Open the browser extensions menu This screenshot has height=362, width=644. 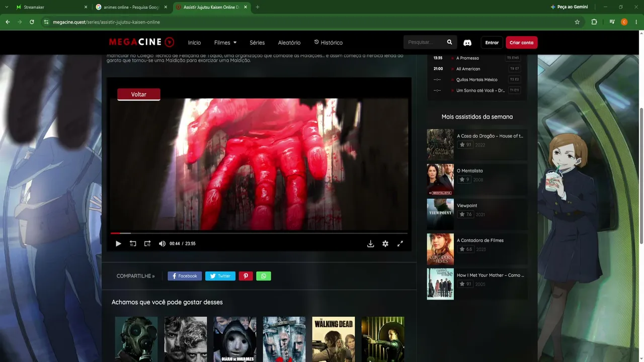tap(594, 22)
